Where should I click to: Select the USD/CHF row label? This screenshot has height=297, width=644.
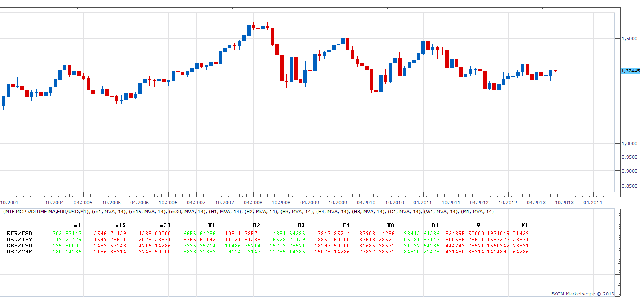pyautogui.click(x=20, y=252)
